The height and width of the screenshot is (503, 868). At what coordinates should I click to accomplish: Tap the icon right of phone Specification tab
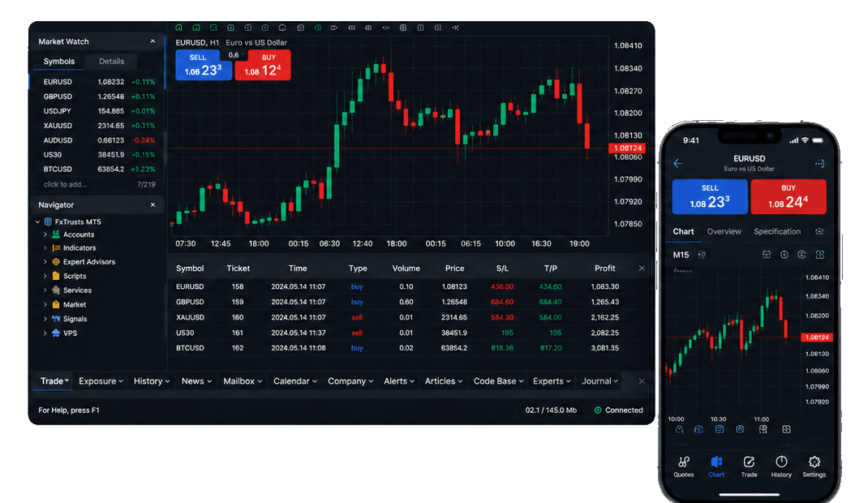819,231
